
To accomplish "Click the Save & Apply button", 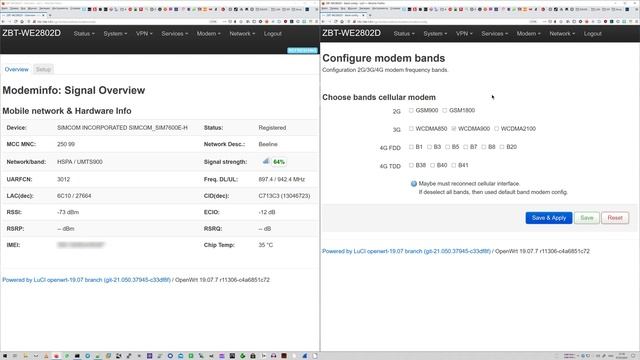I will pyautogui.click(x=549, y=218).
